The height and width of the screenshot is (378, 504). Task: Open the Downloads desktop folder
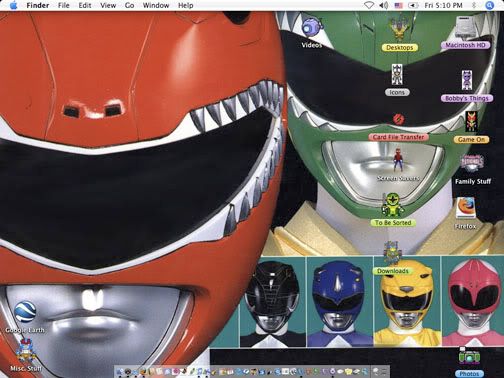[392, 253]
